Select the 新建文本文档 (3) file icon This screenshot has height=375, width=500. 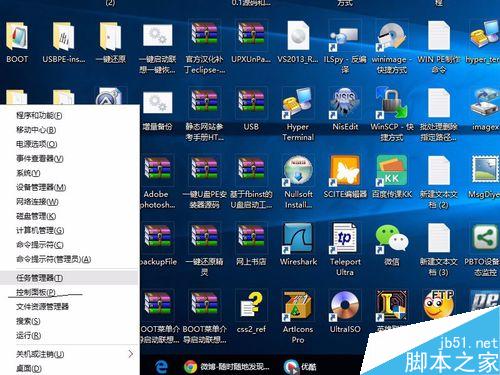[x=439, y=239]
